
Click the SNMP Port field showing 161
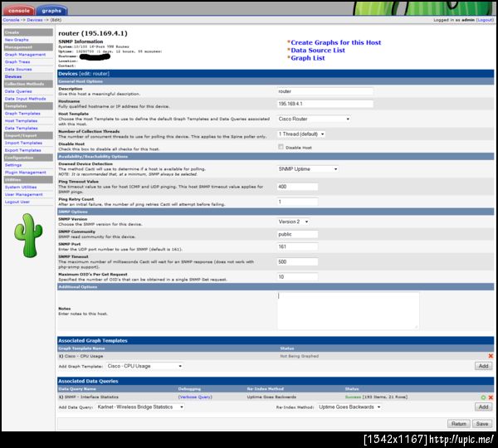297,246
